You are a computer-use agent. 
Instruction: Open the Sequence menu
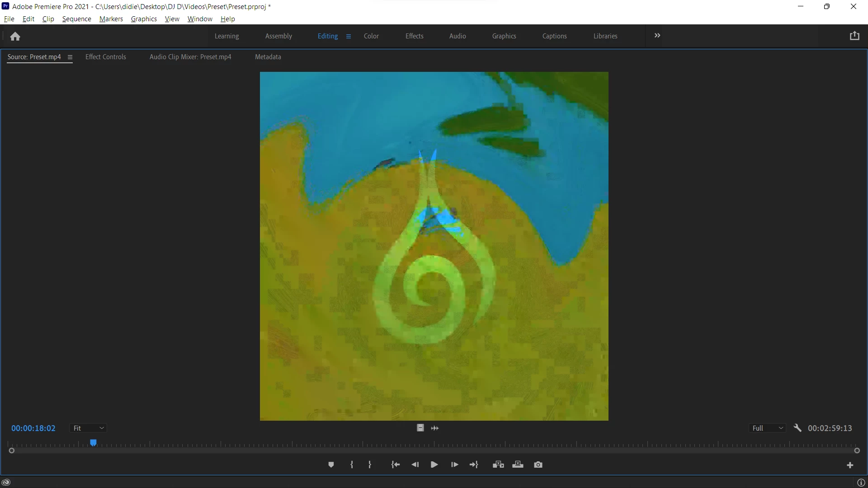pyautogui.click(x=77, y=19)
